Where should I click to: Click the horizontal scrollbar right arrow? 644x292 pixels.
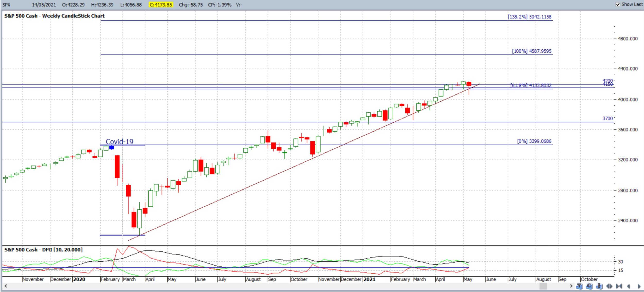click(x=571, y=286)
